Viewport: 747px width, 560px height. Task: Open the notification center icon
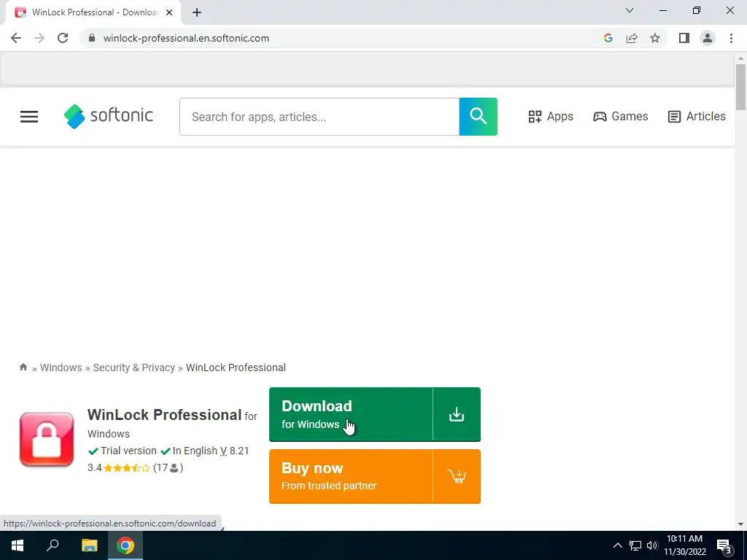(x=724, y=546)
